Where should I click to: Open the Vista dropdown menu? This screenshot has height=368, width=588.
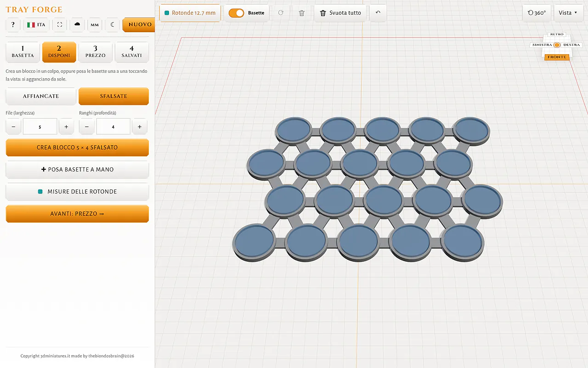[568, 13]
